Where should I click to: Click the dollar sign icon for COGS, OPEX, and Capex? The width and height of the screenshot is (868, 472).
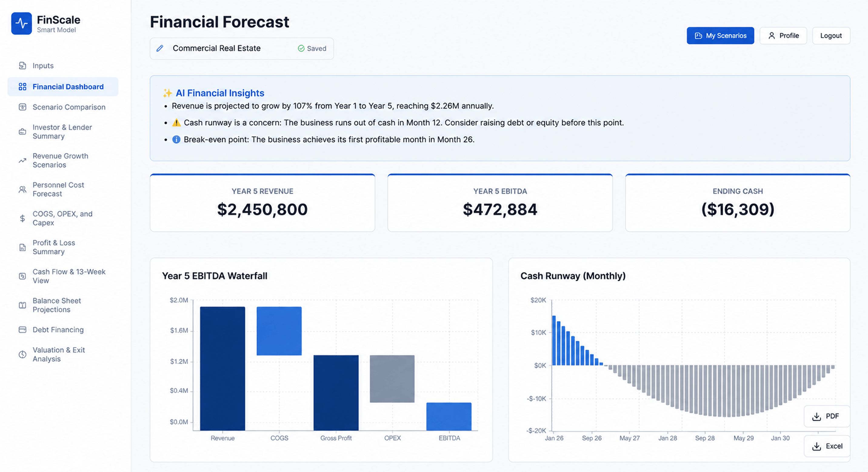(x=22, y=218)
